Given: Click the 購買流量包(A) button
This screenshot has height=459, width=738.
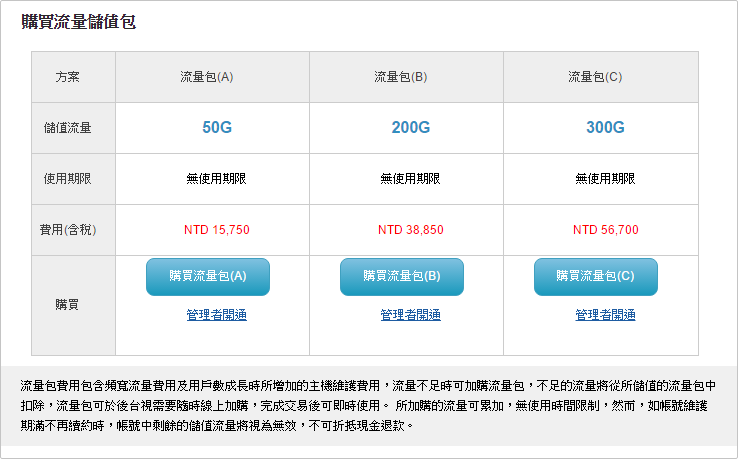Looking at the screenshot, I should tap(207, 276).
